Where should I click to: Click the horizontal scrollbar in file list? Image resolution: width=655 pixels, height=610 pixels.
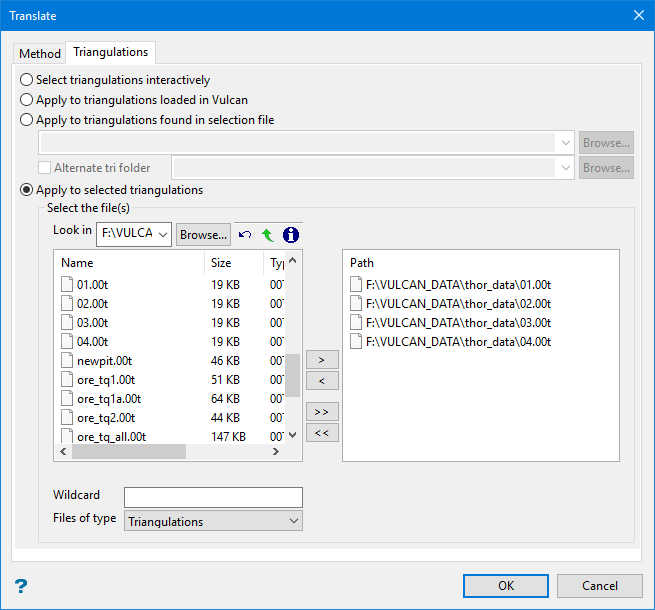pyautogui.click(x=128, y=452)
